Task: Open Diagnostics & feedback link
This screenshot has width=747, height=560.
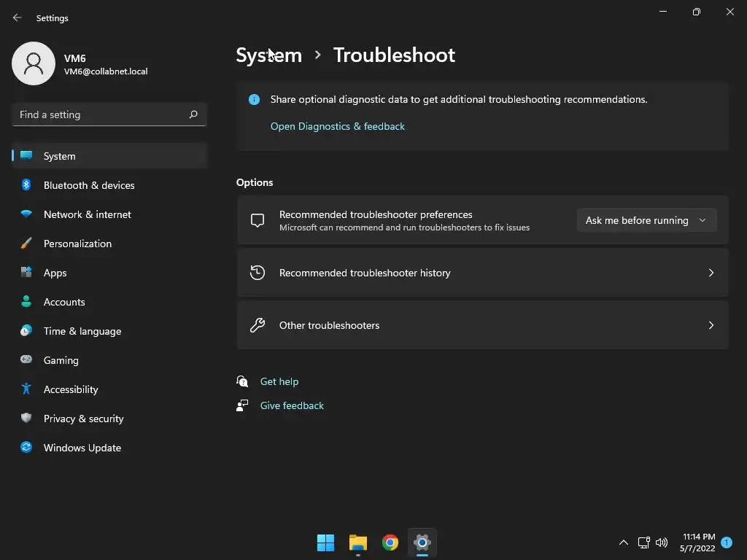Action: pos(337,126)
